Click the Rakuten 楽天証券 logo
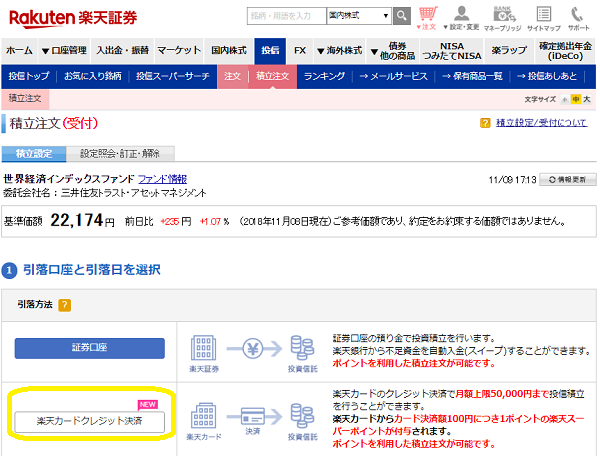600x456 pixels. click(73, 18)
